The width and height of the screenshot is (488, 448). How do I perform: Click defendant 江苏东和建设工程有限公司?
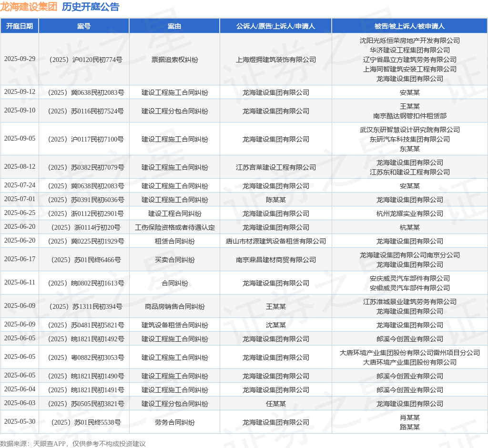[x=409, y=172]
